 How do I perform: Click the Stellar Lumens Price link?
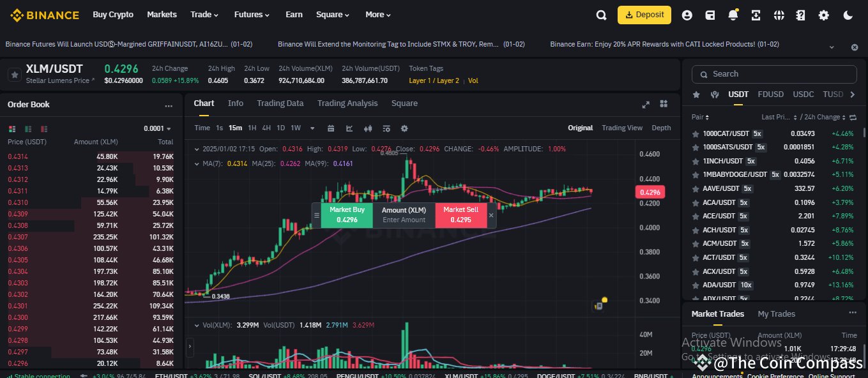tap(60, 80)
